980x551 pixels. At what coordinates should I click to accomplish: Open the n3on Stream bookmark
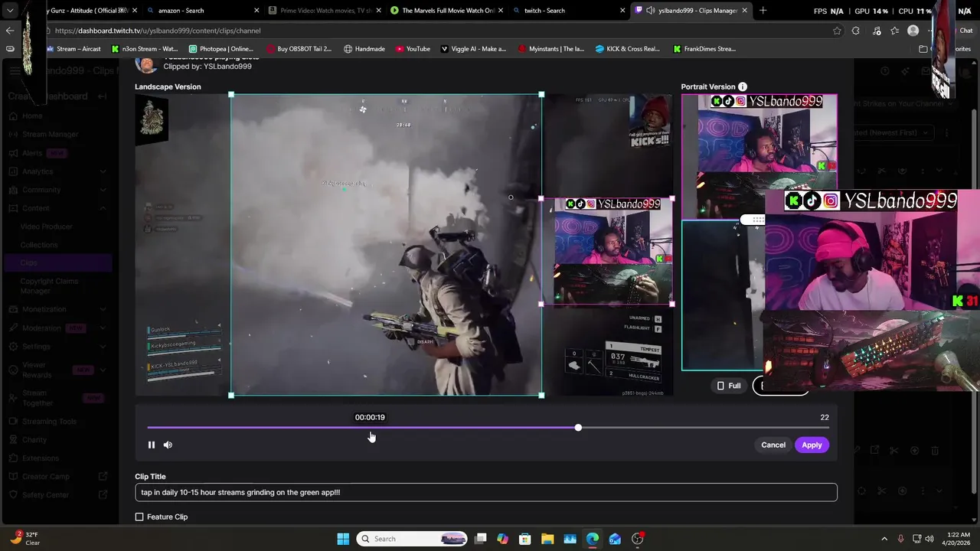pyautogui.click(x=145, y=49)
